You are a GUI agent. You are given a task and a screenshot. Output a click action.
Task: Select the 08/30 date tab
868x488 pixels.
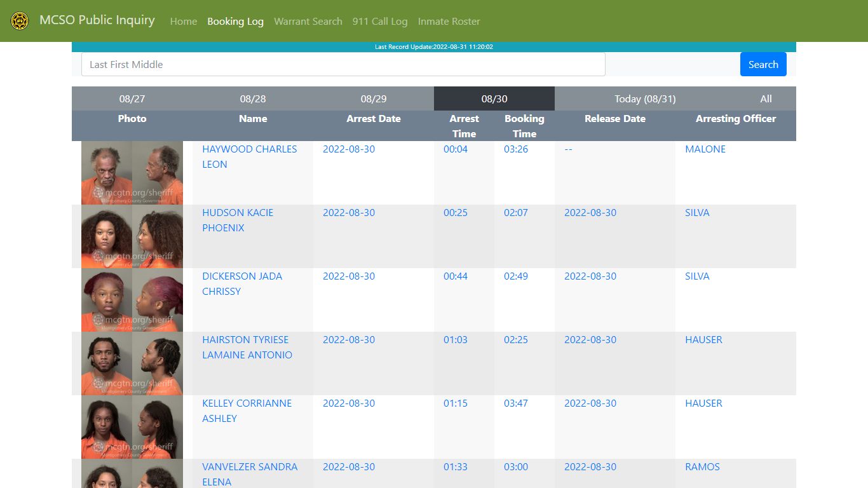click(x=494, y=98)
